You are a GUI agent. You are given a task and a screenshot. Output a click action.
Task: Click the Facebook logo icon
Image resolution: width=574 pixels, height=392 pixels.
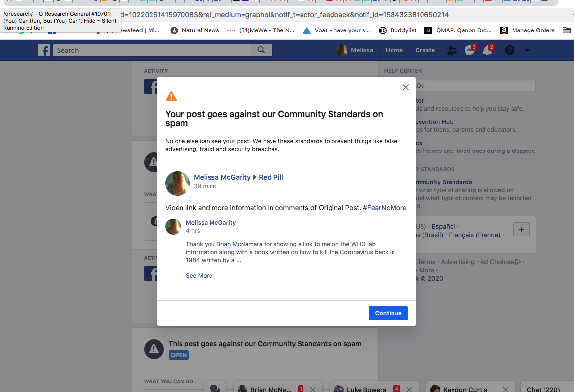click(44, 50)
